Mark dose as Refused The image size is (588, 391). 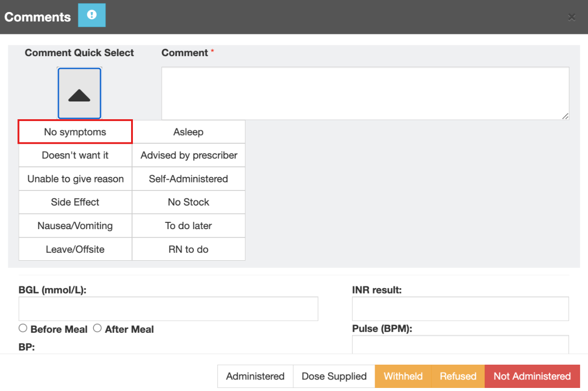click(458, 376)
